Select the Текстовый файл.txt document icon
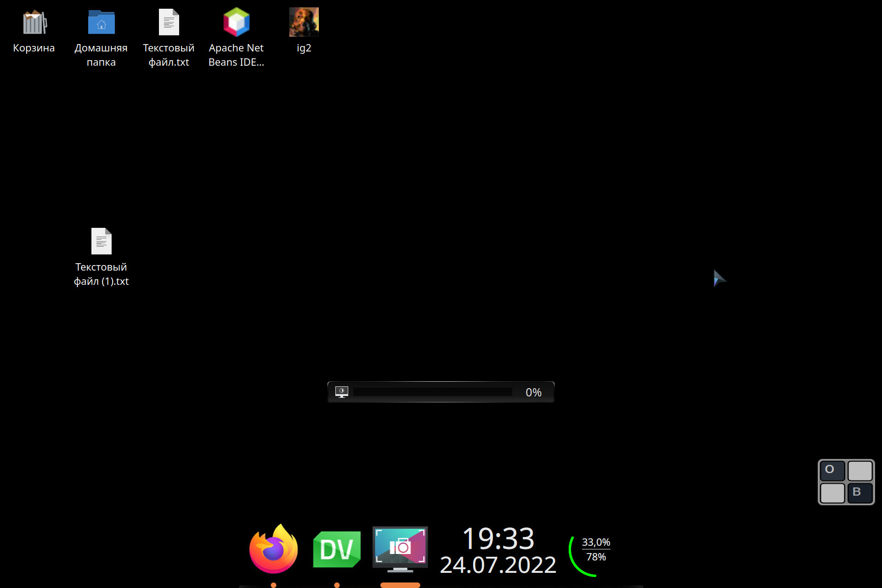882x588 pixels. coord(169,22)
